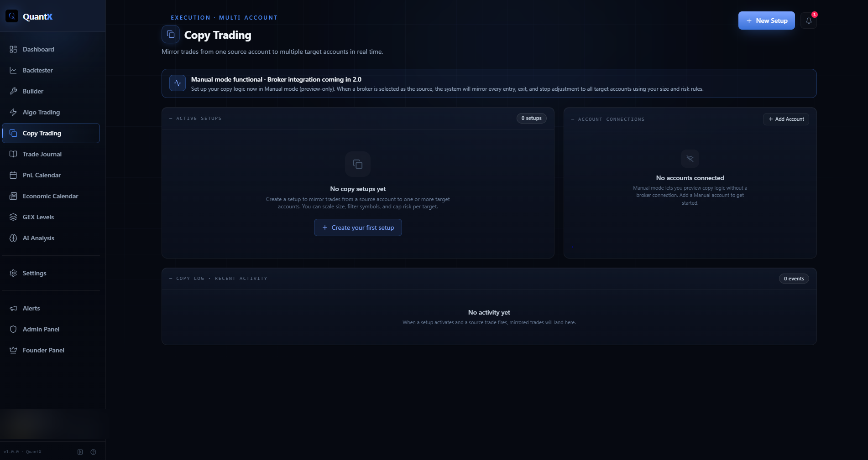Open Dashboard via its grid icon
The height and width of the screenshot is (460, 868).
click(13, 49)
